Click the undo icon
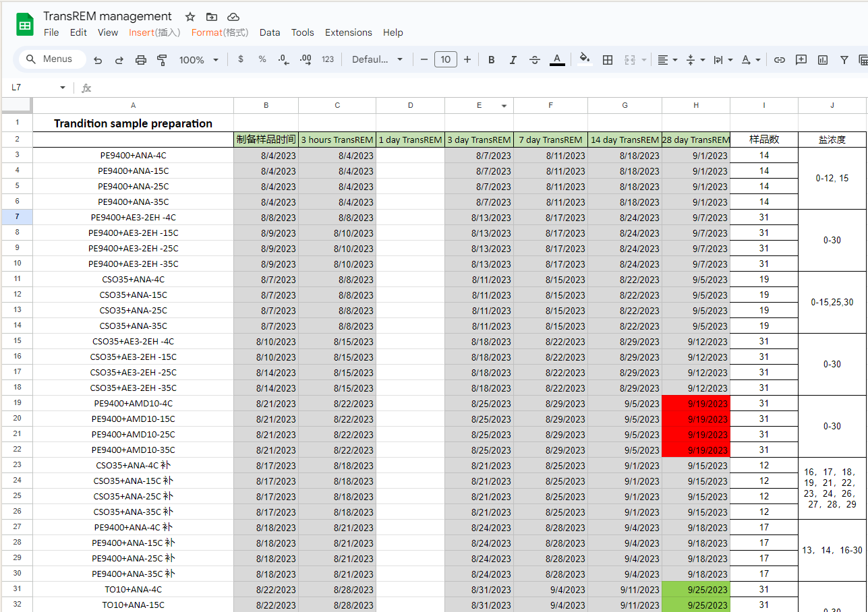The width and height of the screenshot is (868, 612). [98, 60]
